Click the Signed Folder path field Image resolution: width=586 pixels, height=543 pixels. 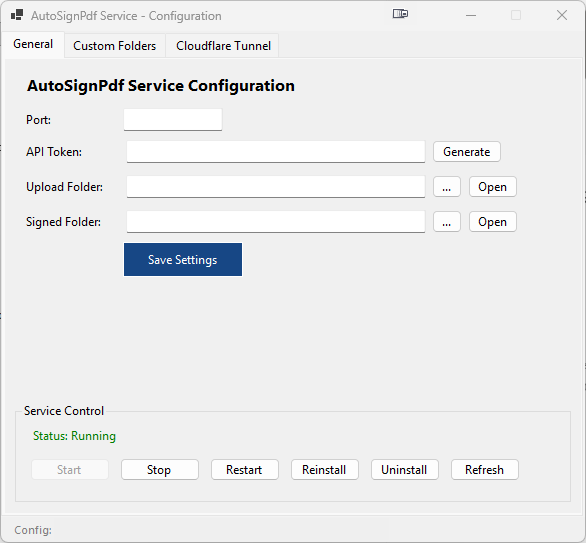(276, 222)
